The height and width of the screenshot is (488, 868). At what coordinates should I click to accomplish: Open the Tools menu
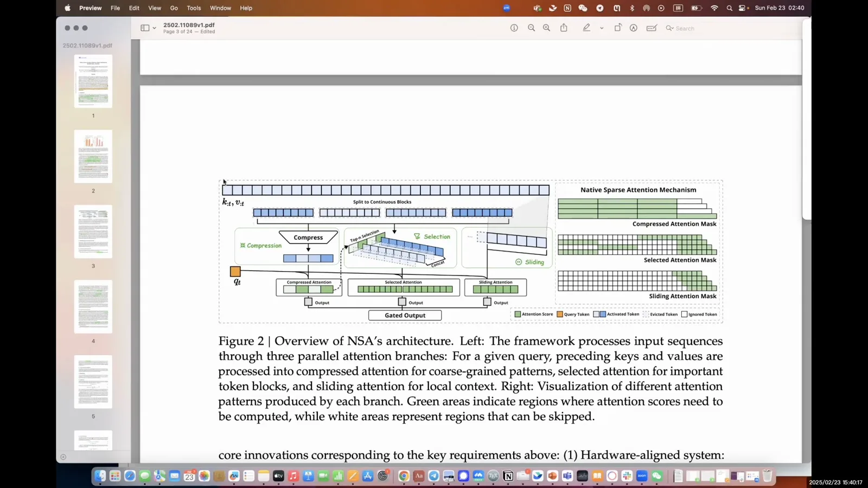(x=194, y=8)
